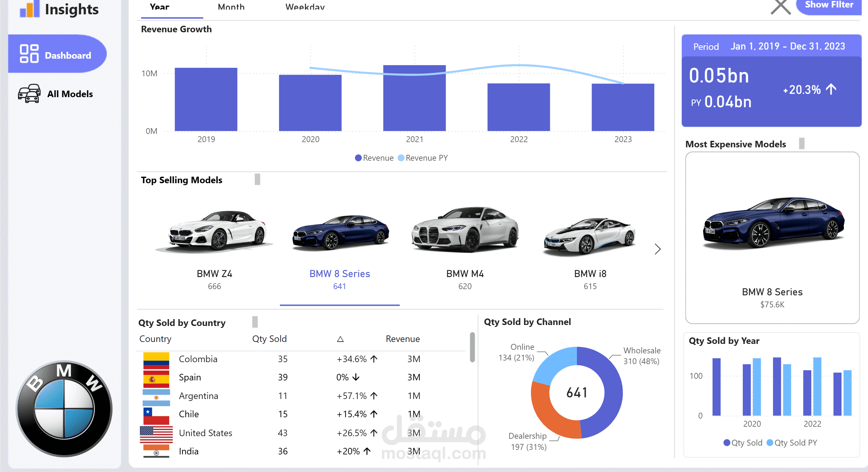Click the Argentina flag icon
868x472 pixels.
[156, 398]
